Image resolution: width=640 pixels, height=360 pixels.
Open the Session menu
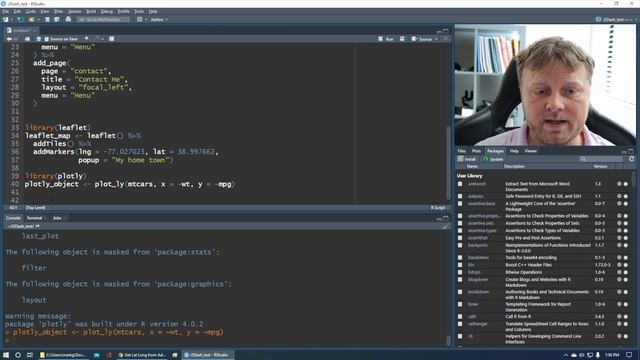point(74,11)
